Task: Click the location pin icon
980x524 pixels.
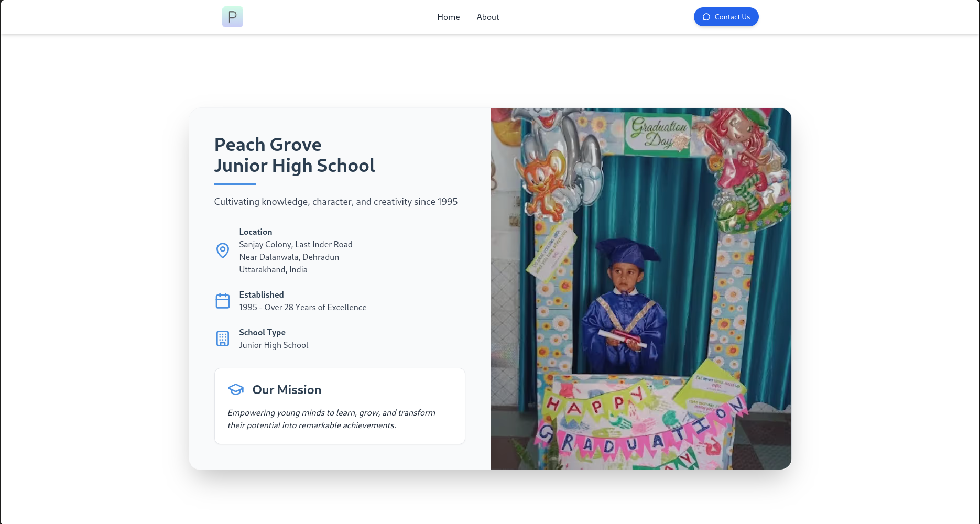Action: [x=223, y=250]
